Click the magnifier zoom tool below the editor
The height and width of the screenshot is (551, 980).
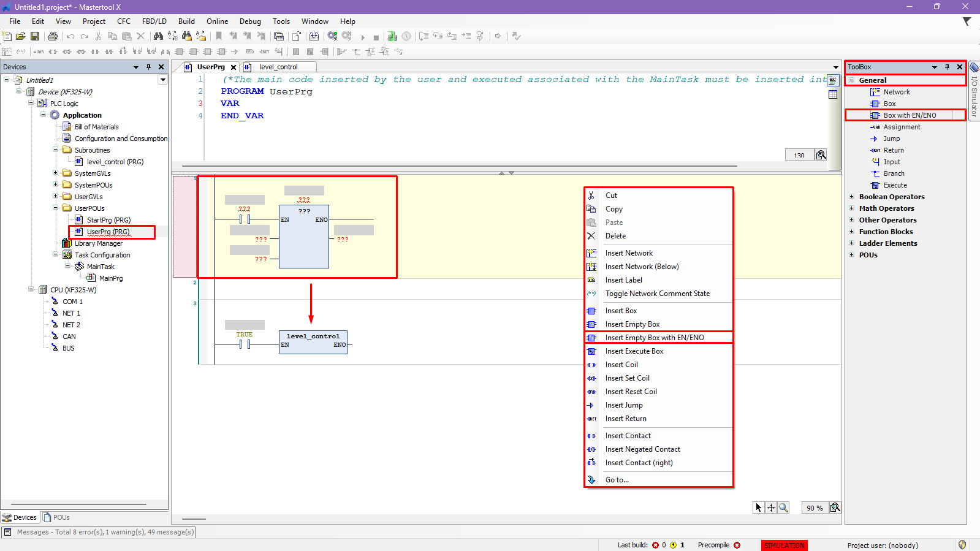783,507
